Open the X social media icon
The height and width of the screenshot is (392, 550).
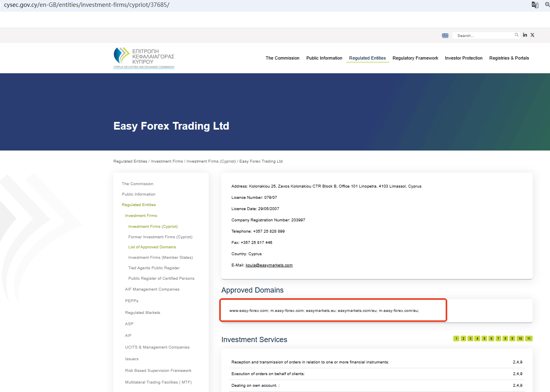coord(532,35)
